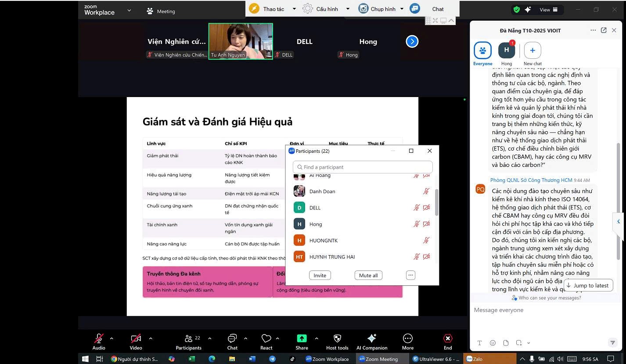626x364 pixels.
Task: Expand audio options arrow beside Audio
Action: [x=112, y=339]
